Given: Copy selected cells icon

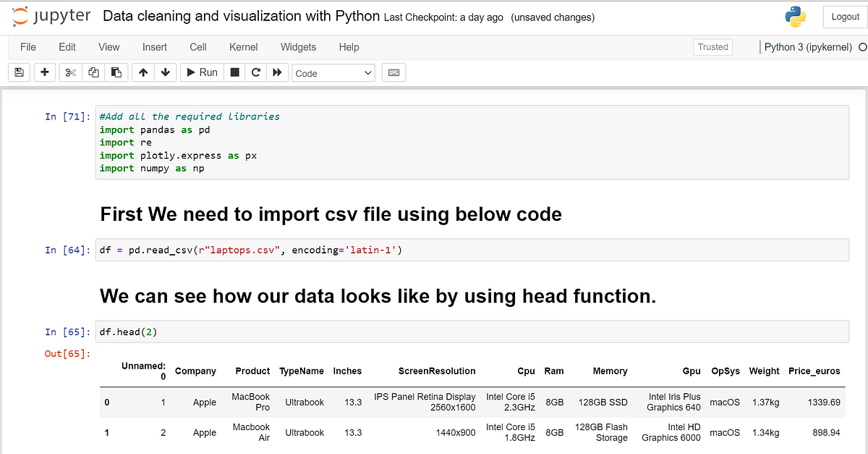Looking at the screenshot, I should [x=93, y=72].
